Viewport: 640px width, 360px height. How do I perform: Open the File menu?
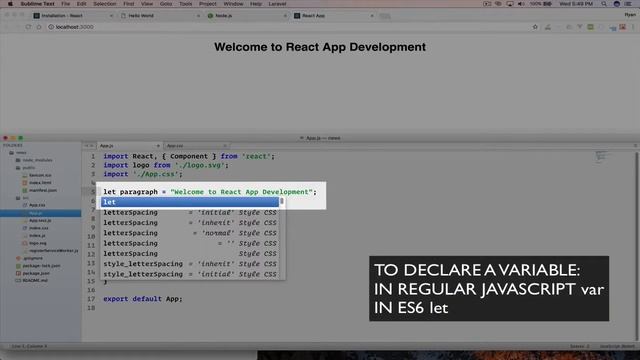coord(66,4)
